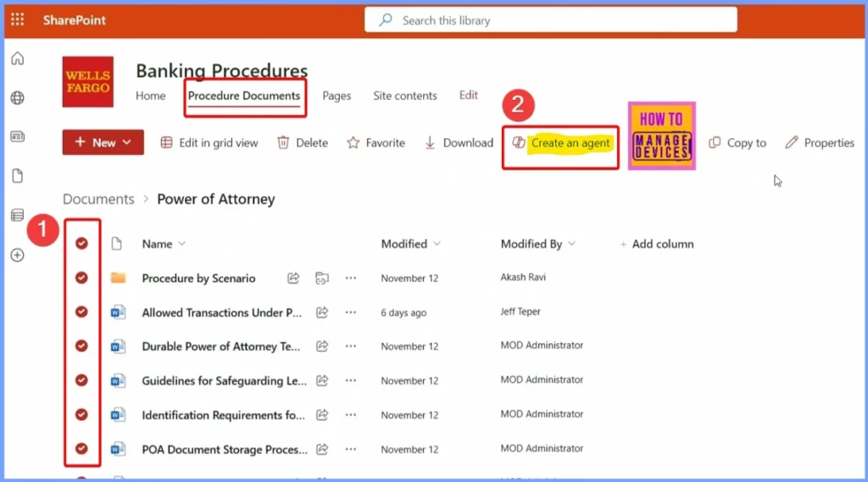Toggle the select-all items checkbox
The height and width of the screenshot is (482, 868).
click(x=81, y=243)
